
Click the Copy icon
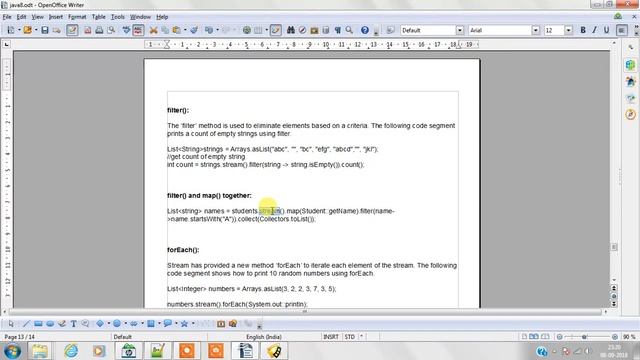165,30
